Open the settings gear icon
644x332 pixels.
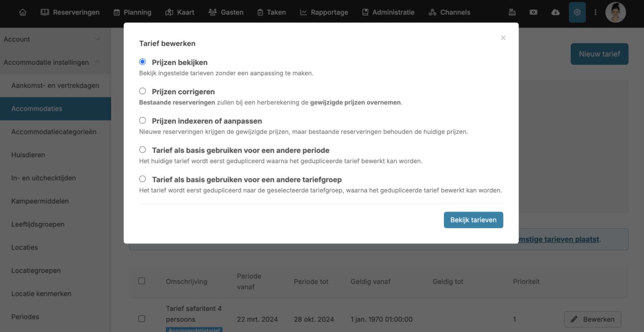tap(577, 13)
